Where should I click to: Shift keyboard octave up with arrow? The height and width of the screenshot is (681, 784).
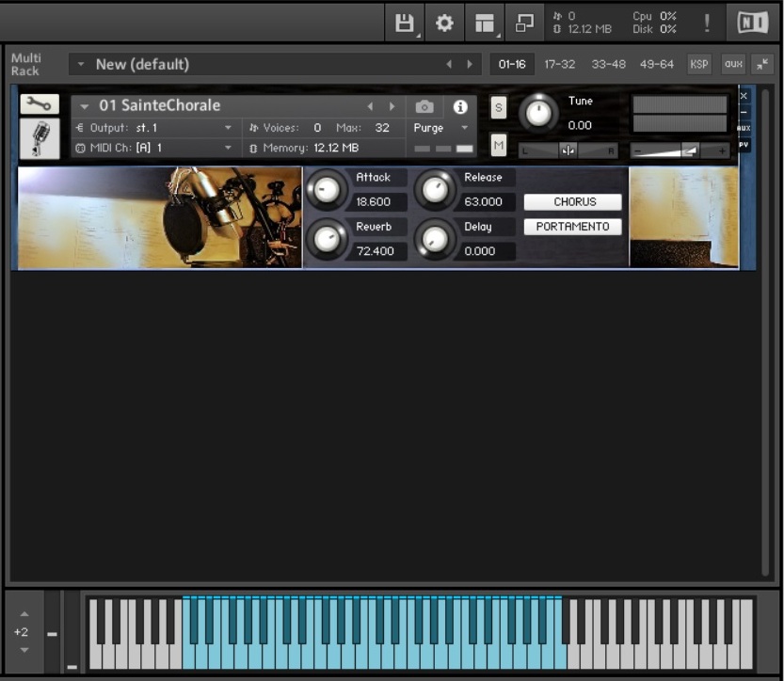click(24, 614)
